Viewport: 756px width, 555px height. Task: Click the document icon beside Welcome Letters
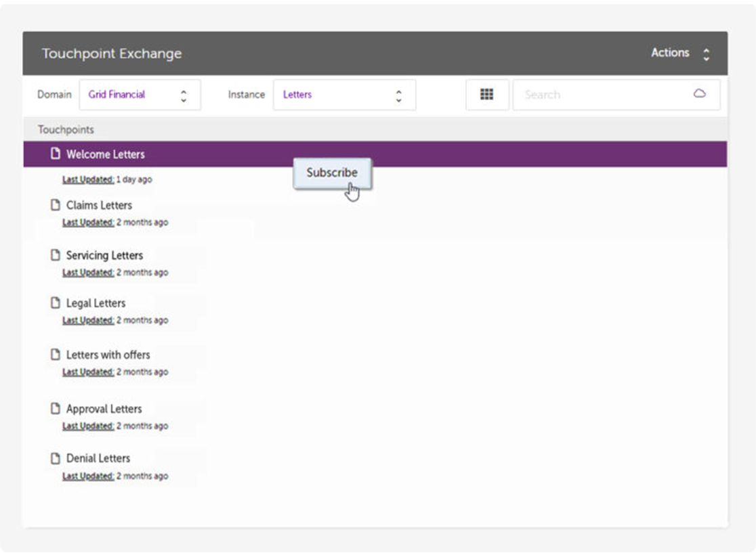(56, 154)
